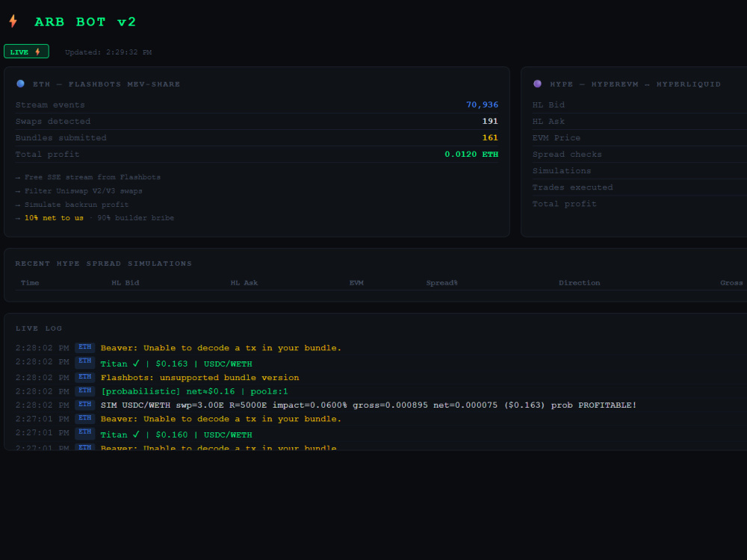Click the LIVE status badge
Screen dimensions: 747x560
(x=26, y=52)
